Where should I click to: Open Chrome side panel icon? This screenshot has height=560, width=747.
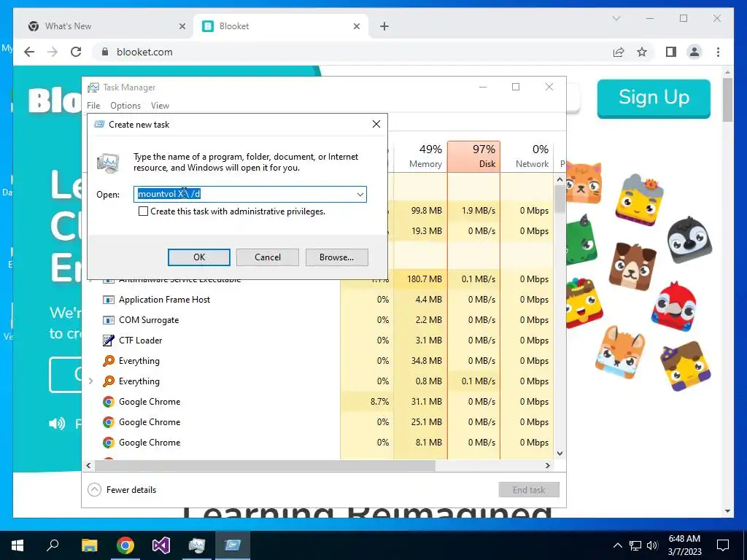pos(671,52)
